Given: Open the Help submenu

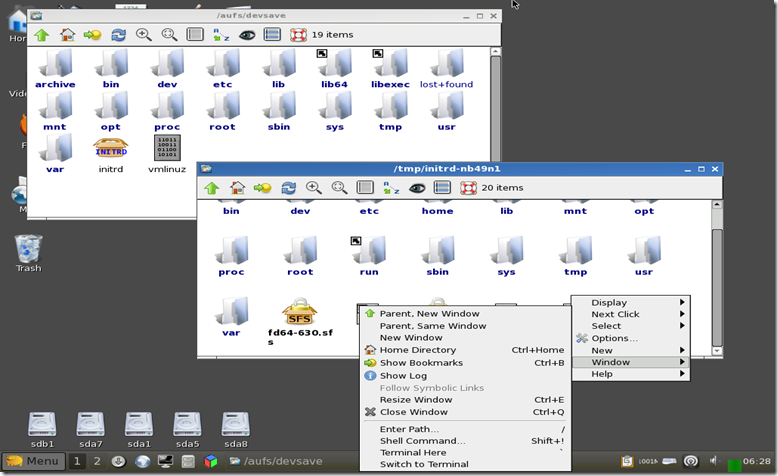Looking at the screenshot, I should (x=631, y=374).
